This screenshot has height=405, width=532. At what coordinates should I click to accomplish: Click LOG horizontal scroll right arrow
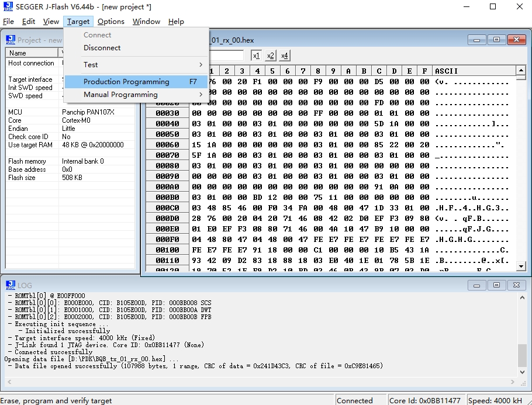512,382
